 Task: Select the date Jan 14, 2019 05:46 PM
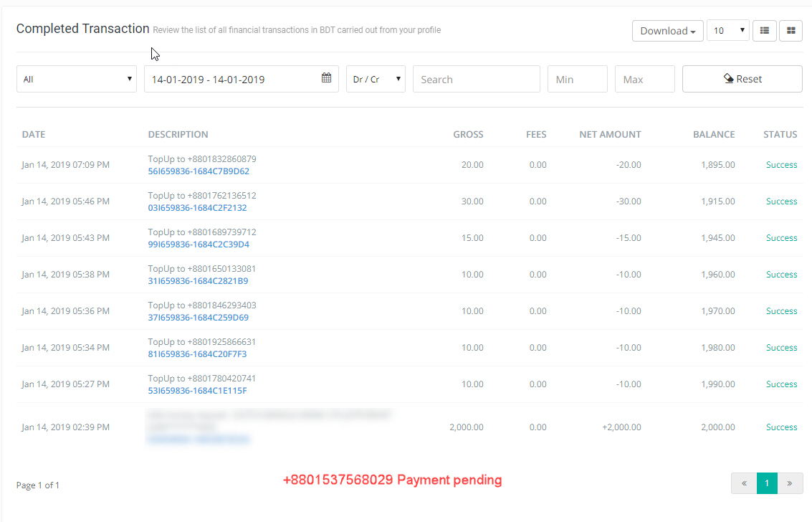(x=66, y=201)
